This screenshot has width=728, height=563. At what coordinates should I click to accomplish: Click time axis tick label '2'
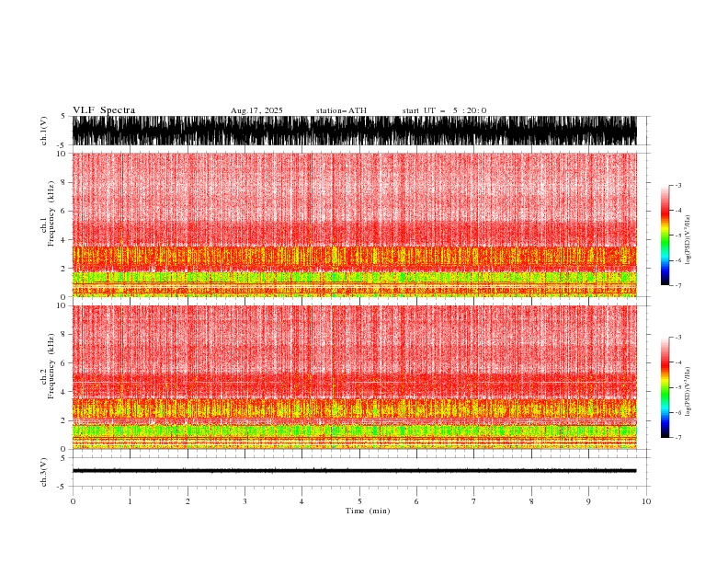[188, 501]
